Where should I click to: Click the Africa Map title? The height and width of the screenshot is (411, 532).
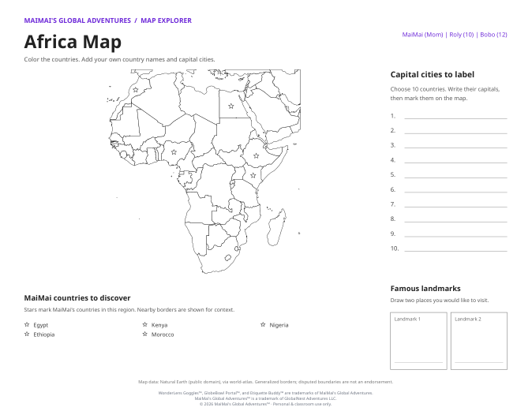tap(73, 42)
